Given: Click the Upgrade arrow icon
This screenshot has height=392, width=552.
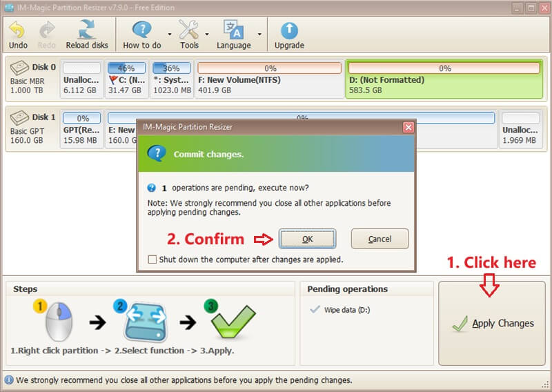Looking at the screenshot, I should (x=289, y=31).
